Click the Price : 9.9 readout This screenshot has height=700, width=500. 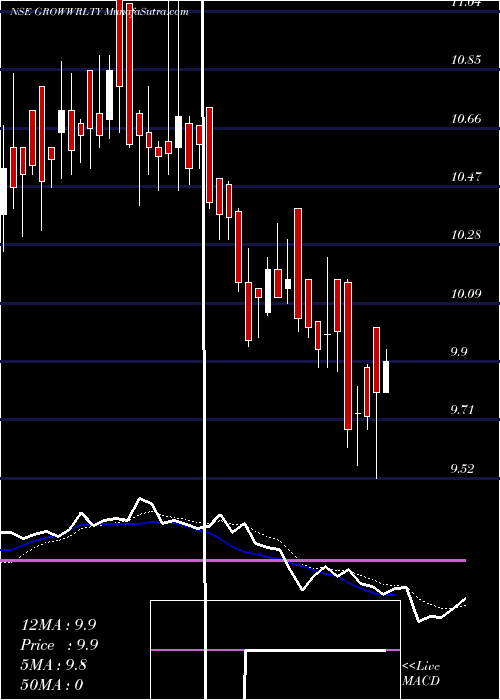point(59,645)
